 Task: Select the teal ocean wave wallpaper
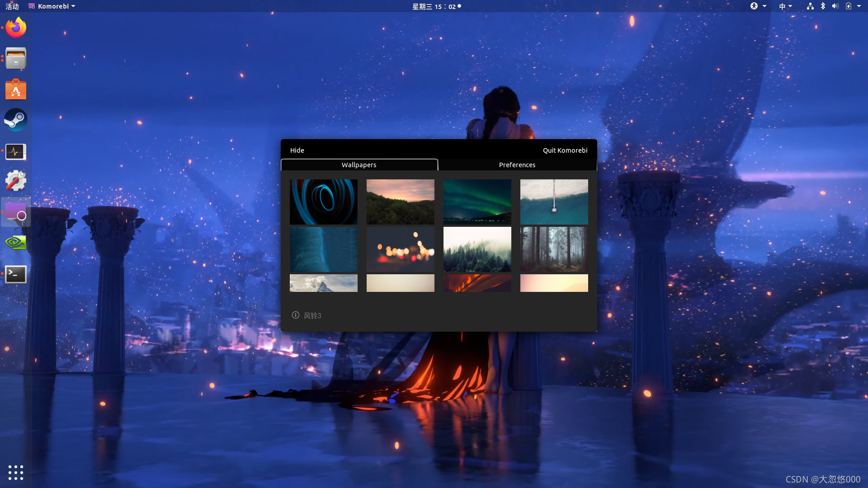coord(554,202)
